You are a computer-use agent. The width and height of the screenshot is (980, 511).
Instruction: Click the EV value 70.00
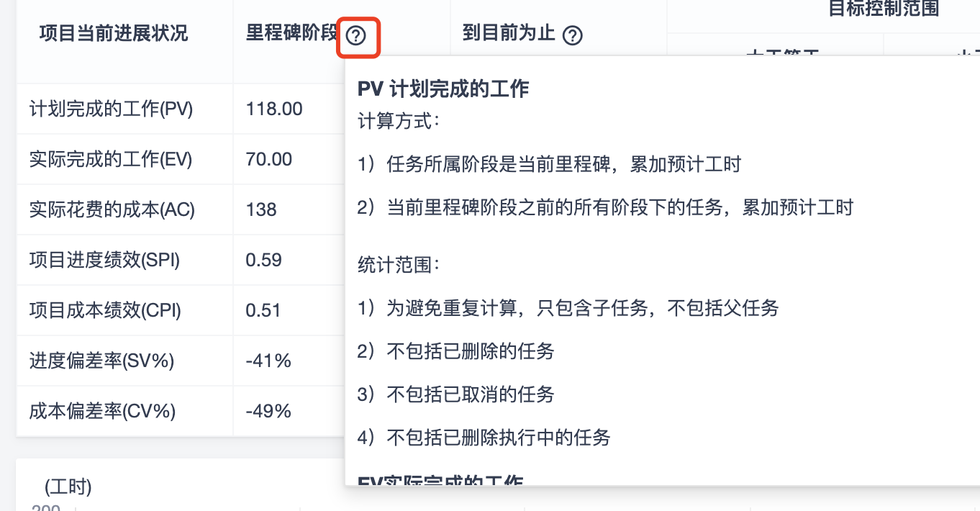tap(269, 159)
